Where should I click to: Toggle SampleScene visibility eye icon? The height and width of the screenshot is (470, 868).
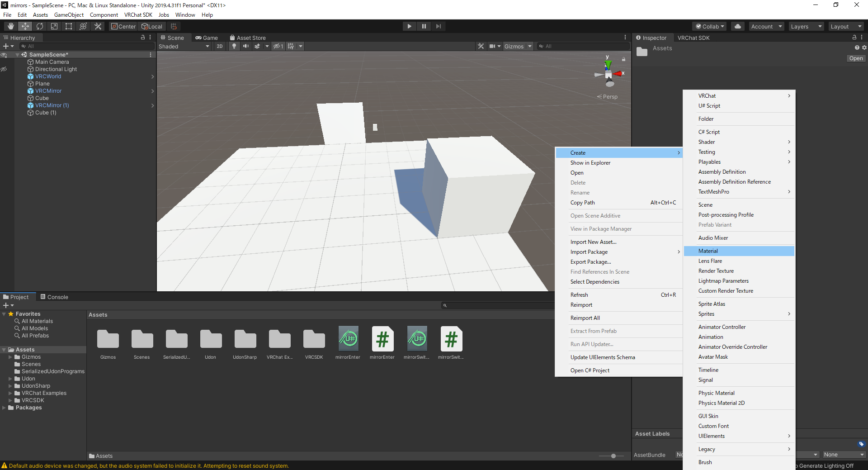tap(4, 55)
